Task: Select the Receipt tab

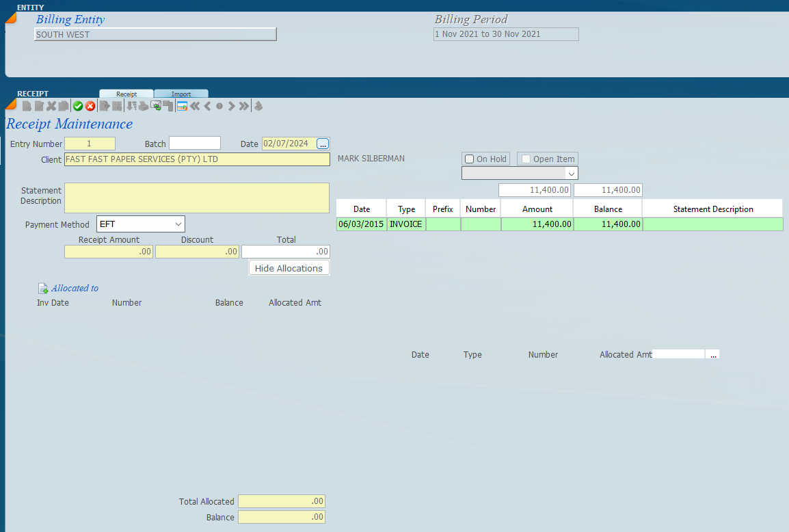Action: click(x=126, y=94)
